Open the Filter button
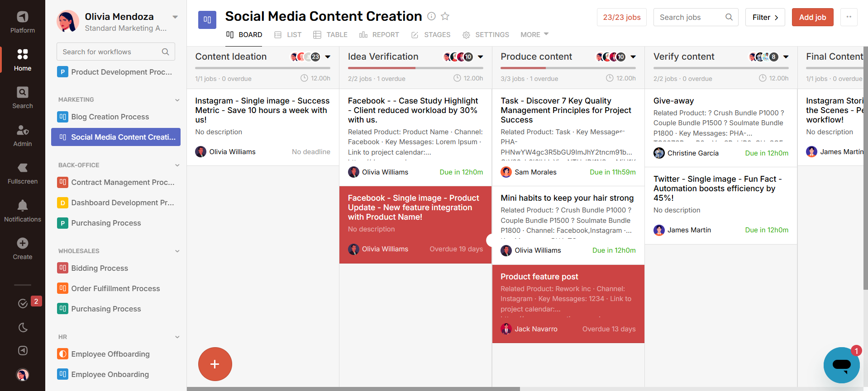Viewport: 868px width, 391px height. coord(765,17)
